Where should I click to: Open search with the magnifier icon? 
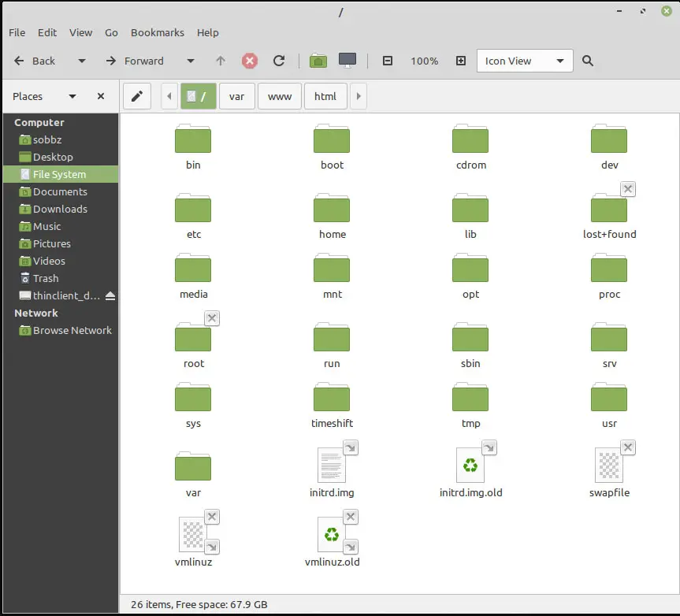(x=588, y=61)
